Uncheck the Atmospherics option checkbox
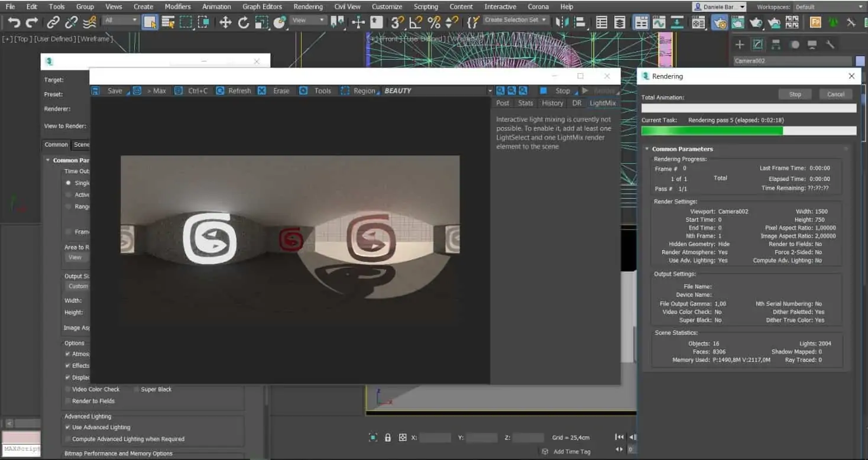This screenshot has height=460, width=868. pyautogui.click(x=67, y=354)
